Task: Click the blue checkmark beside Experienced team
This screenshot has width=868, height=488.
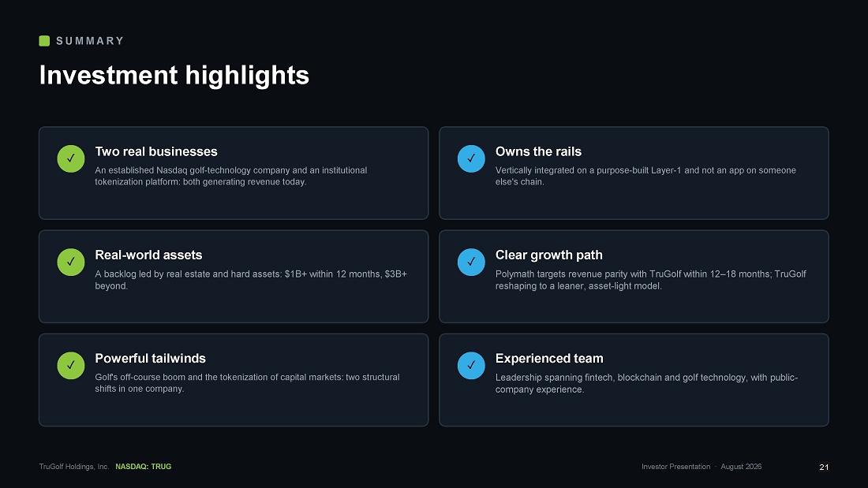Action: 471,366
